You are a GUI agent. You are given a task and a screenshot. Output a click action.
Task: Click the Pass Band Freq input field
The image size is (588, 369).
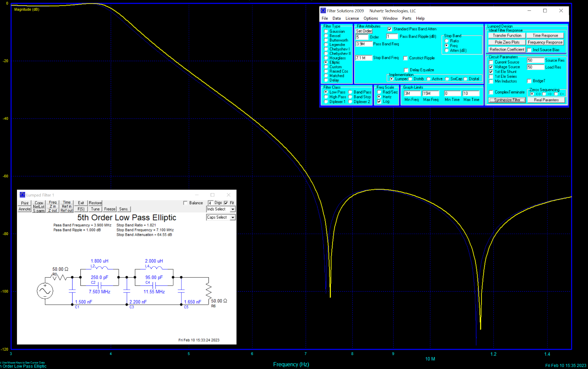click(x=363, y=44)
